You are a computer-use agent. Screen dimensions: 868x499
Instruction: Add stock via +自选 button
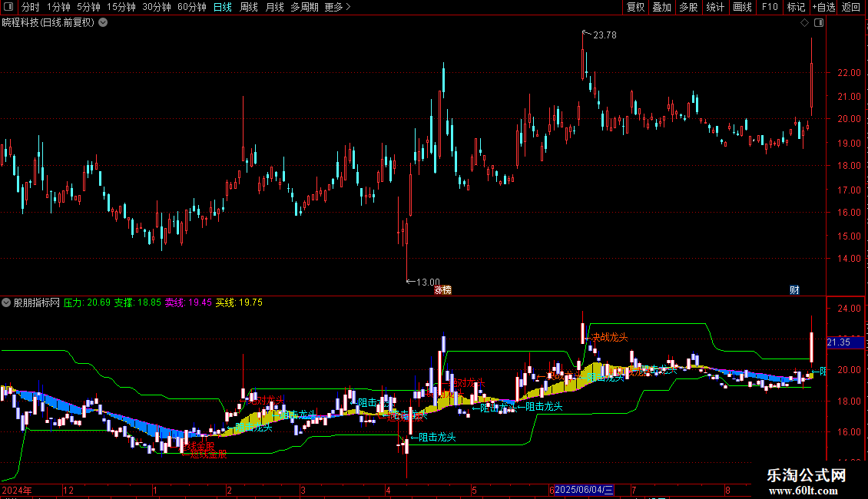[x=823, y=7]
